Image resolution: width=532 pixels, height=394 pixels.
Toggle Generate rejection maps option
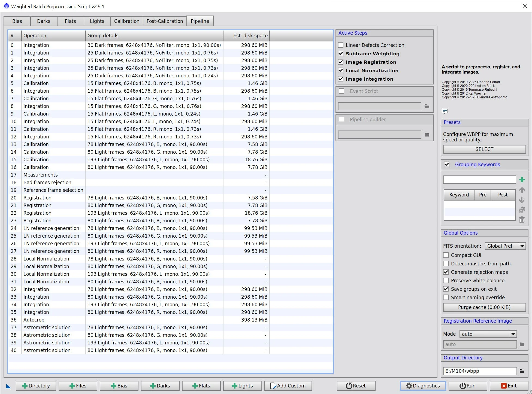coord(446,272)
